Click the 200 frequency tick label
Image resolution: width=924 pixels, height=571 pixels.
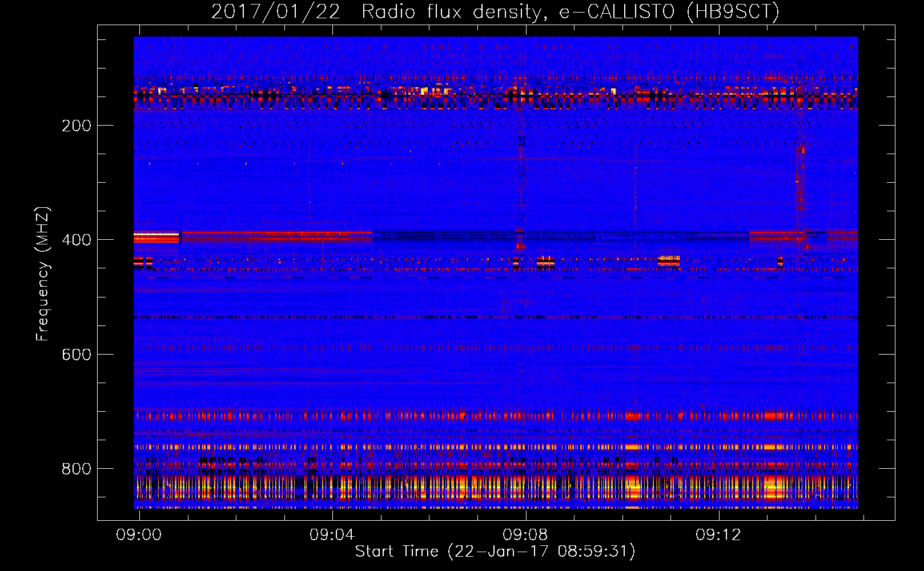(77, 126)
